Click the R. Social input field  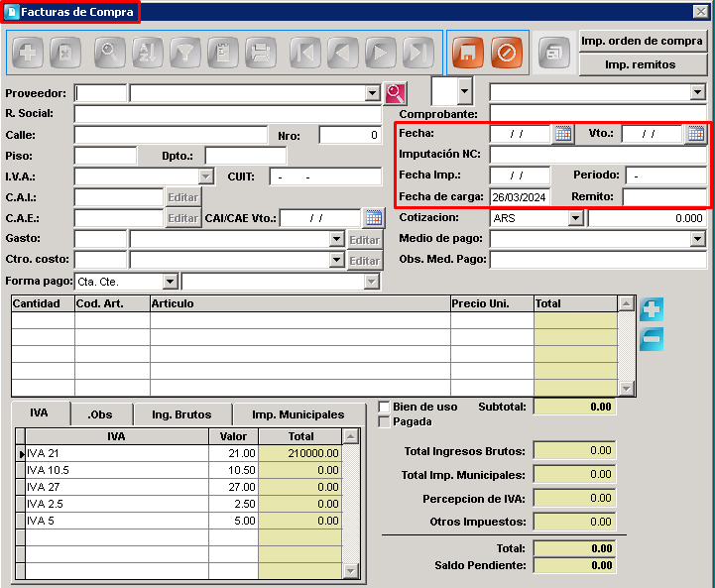227,113
